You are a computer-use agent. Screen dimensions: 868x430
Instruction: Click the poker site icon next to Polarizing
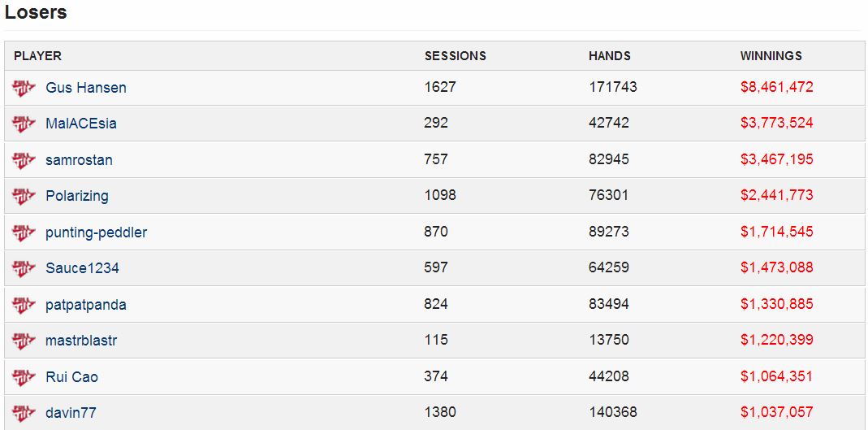pyautogui.click(x=24, y=197)
